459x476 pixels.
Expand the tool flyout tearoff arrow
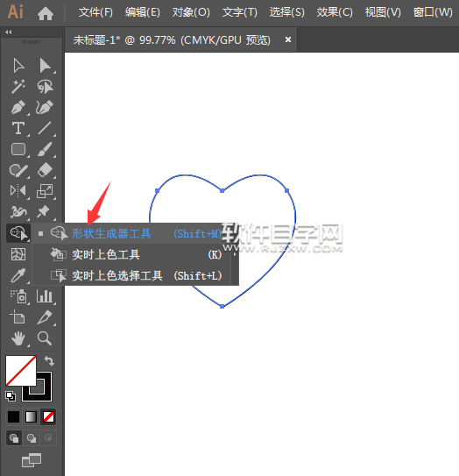(x=235, y=254)
